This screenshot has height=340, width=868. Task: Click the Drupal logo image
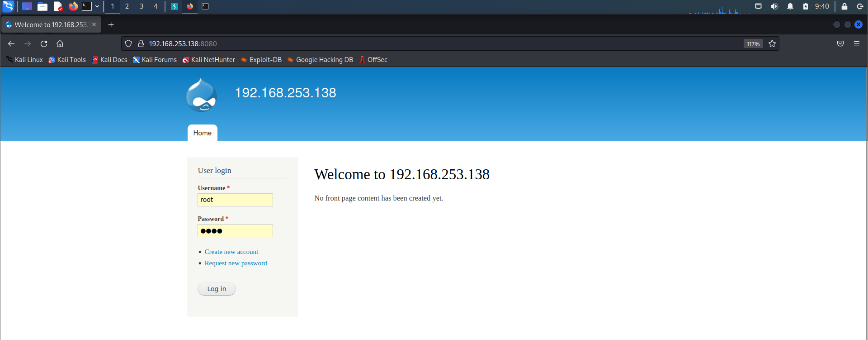pos(202,95)
